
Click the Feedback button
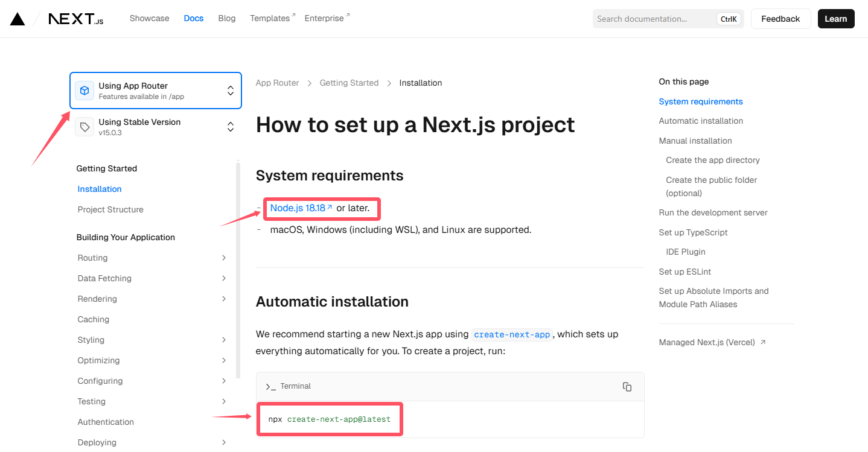tap(780, 19)
